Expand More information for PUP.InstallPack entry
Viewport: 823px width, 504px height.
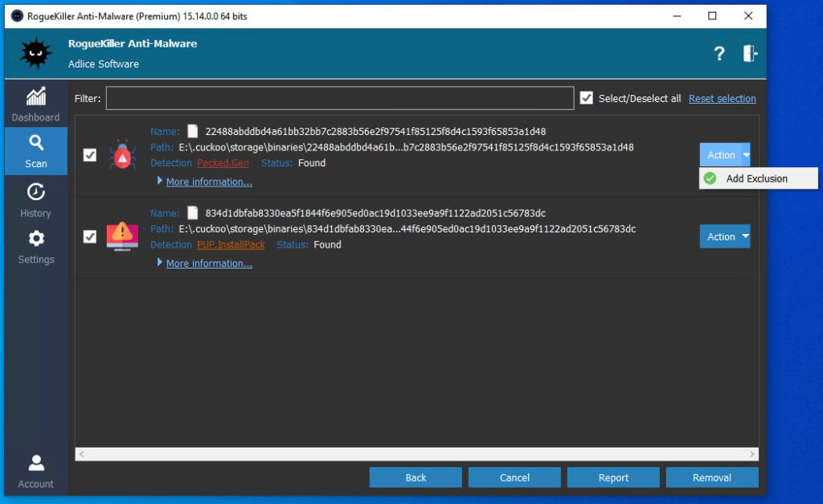pyautogui.click(x=209, y=263)
